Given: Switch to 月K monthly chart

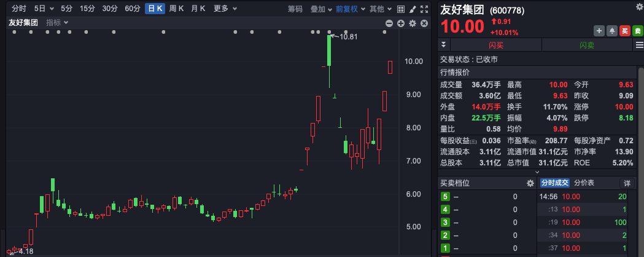Looking at the screenshot, I should tap(198, 9).
